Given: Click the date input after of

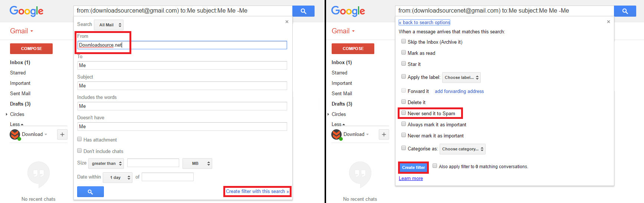Looking at the screenshot, I should point(168,177).
